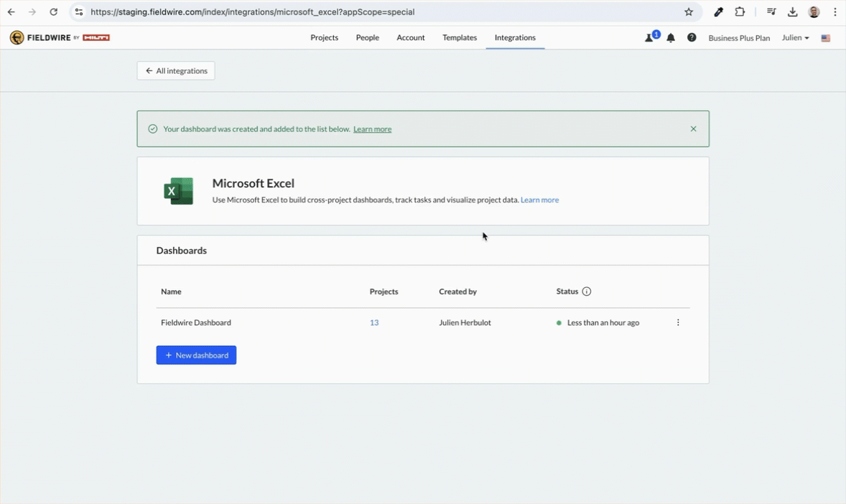Screen dimensions: 846x504
Task: Open the 13 projects link
Action: 374,322
